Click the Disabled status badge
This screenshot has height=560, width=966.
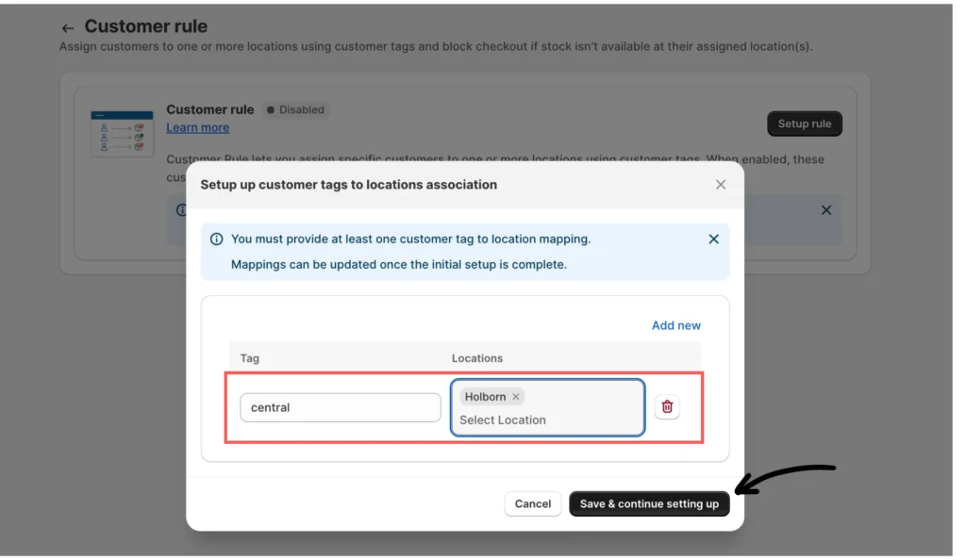[295, 109]
